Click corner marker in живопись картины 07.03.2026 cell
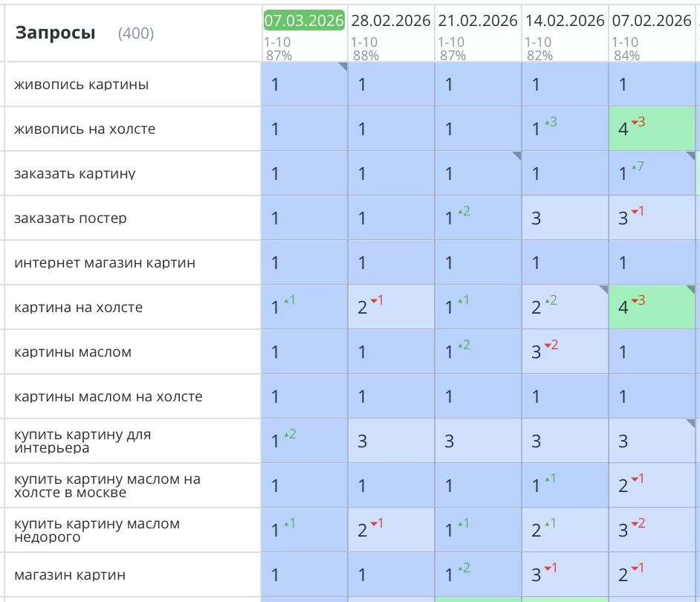700x602 pixels. coord(343,67)
